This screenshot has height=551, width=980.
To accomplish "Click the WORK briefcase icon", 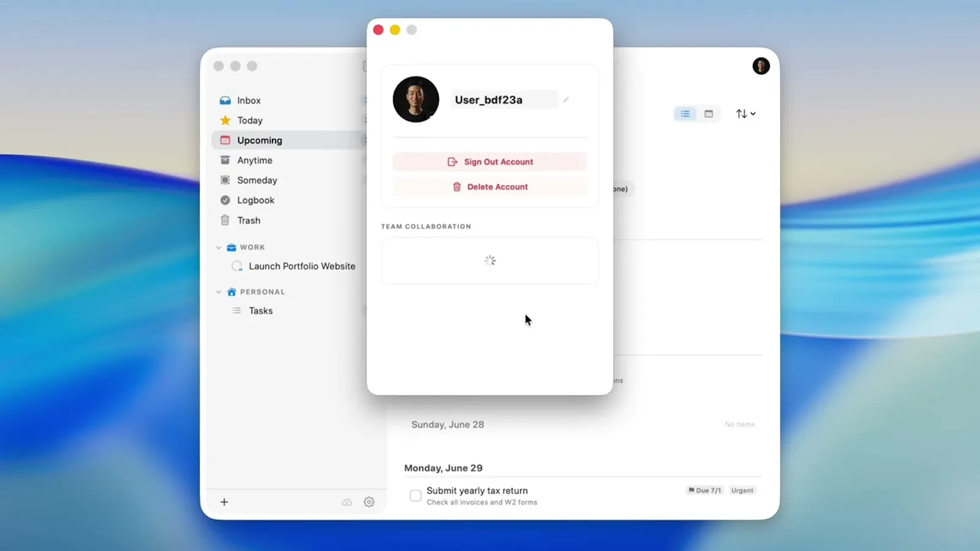I will [232, 247].
